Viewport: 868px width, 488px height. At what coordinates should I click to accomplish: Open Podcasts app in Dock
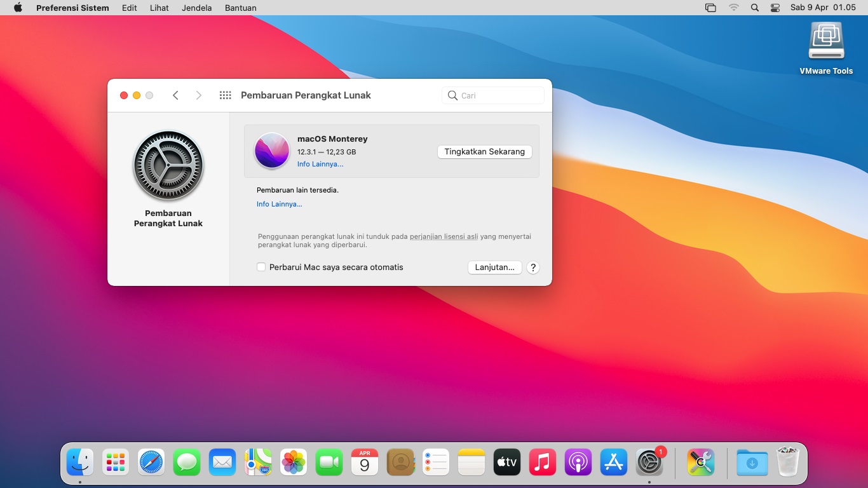click(578, 462)
